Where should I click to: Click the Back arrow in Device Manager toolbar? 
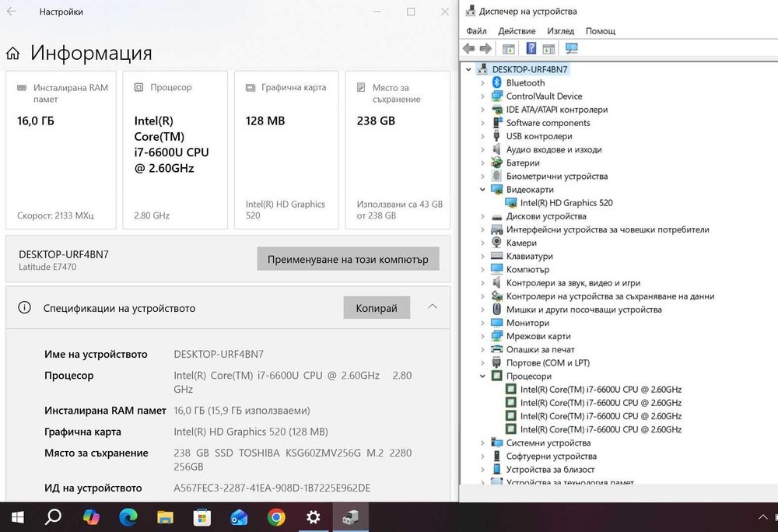click(468, 48)
